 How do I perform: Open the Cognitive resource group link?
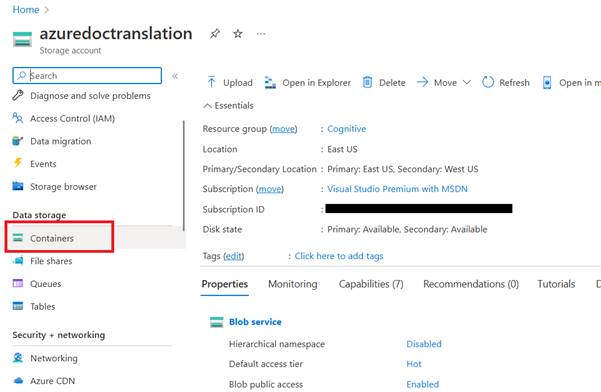(x=346, y=129)
